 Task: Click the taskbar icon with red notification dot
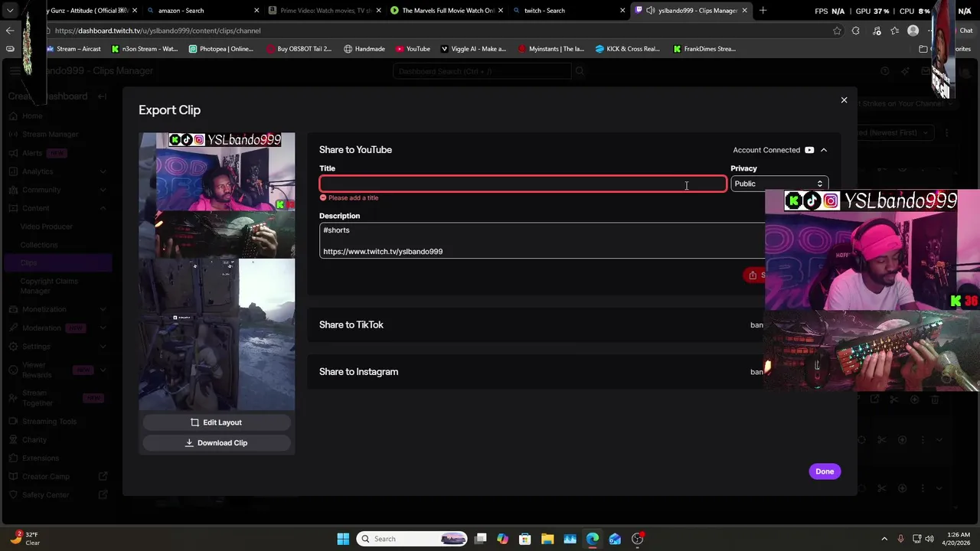pyautogui.click(x=638, y=539)
